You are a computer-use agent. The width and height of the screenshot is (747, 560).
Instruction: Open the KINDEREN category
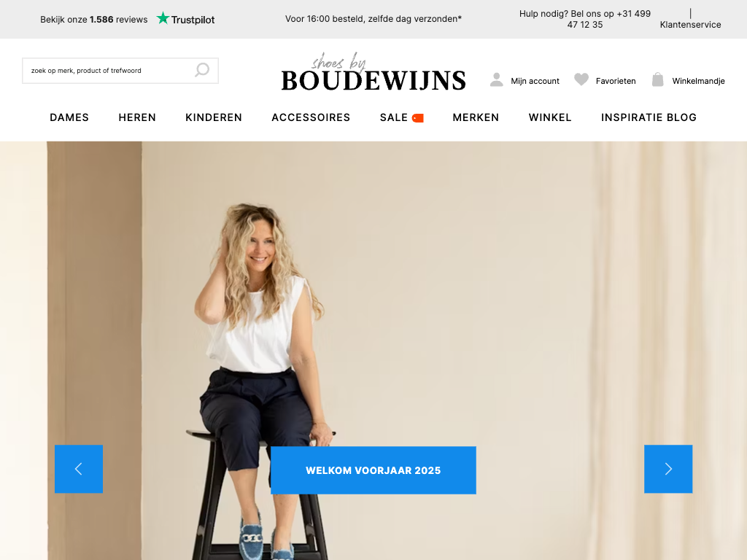click(x=214, y=117)
